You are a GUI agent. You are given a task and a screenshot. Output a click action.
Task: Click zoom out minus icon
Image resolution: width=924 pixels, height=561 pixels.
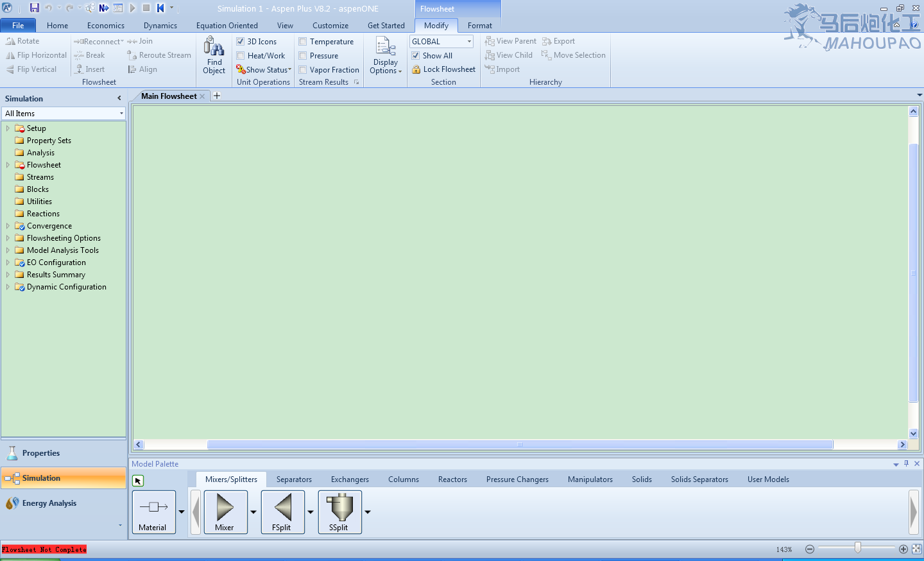point(810,549)
